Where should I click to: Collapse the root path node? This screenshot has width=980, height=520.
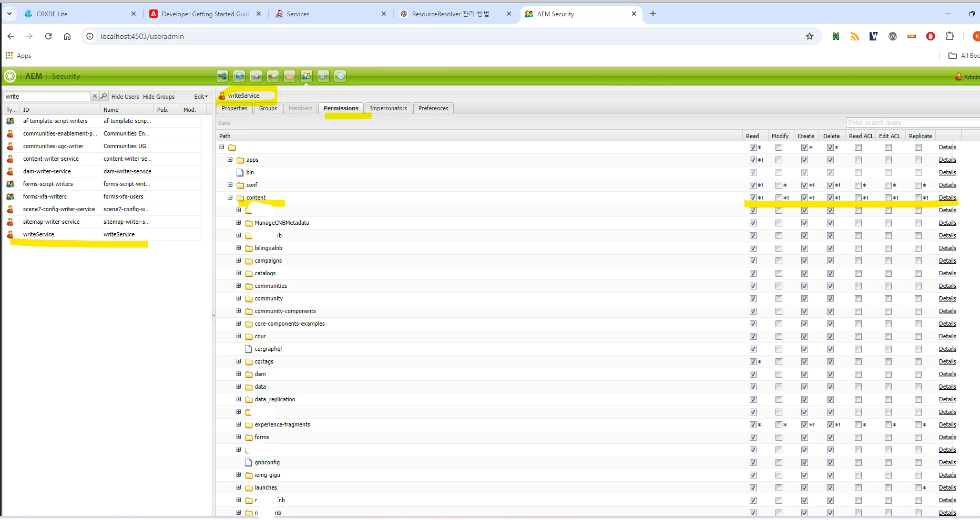[x=221, y=147]
